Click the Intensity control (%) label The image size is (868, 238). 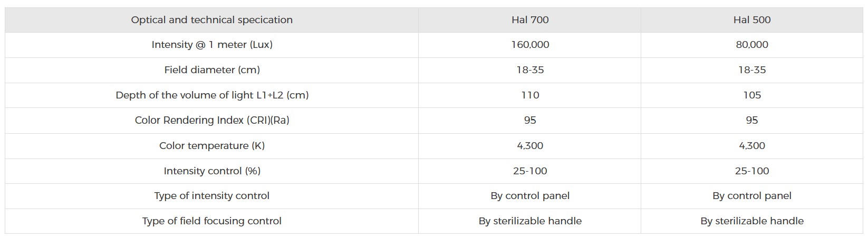click(212, 171)
